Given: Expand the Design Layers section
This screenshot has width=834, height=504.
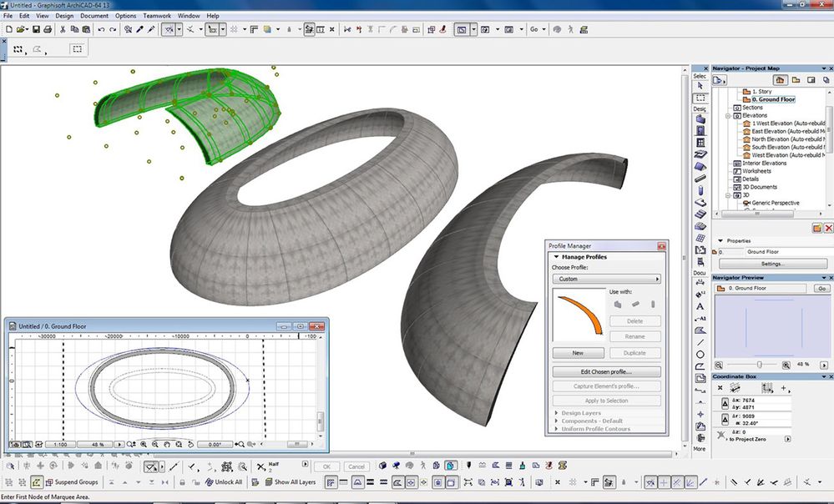Looking at the screenshot, I should [582, 413].
